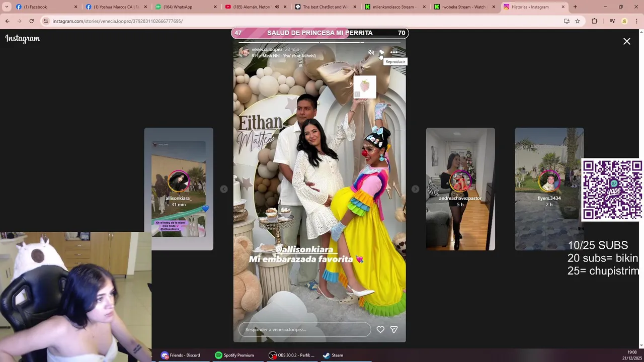644x362 pixels.
Task: Close the Facebook tab
Action: (76, 7)
